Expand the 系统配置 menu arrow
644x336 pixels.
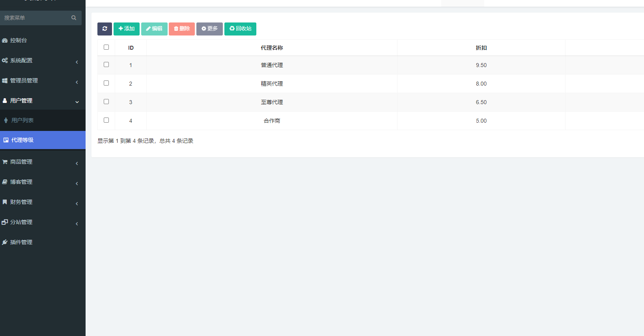click(77, 62)
